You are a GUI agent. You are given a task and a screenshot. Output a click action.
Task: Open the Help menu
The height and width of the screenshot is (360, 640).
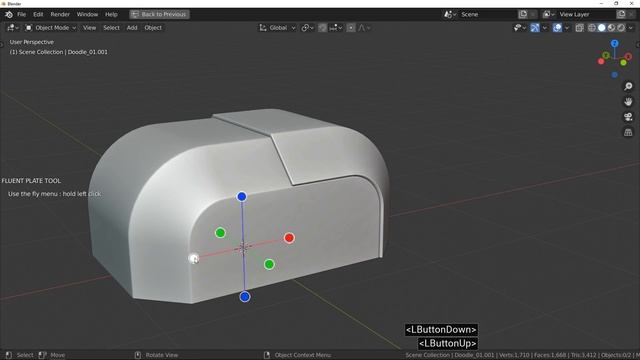pyautogui.click(x=111, y=14)
